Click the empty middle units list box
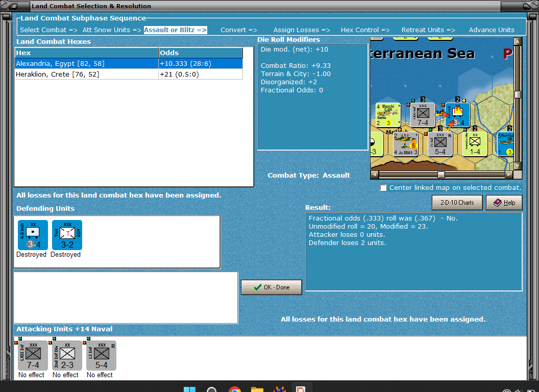The width and height of the screenshot is (539, 392). click(x=126, y=298)
